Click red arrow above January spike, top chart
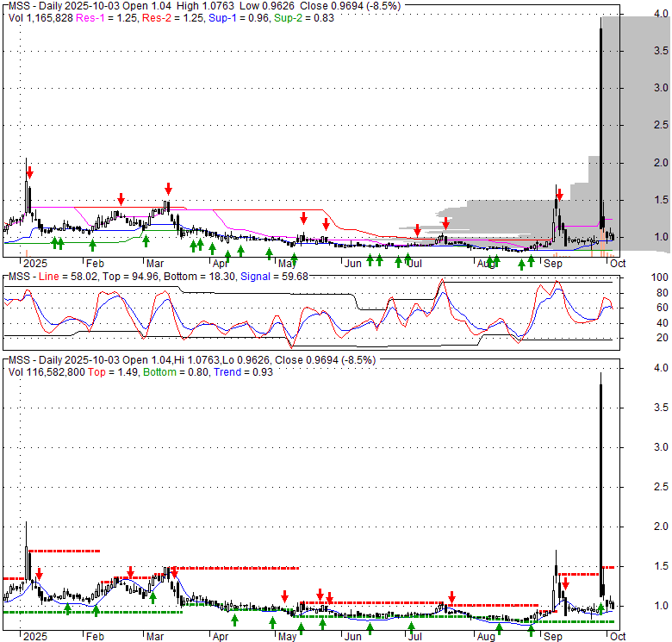 pos(28,169)
